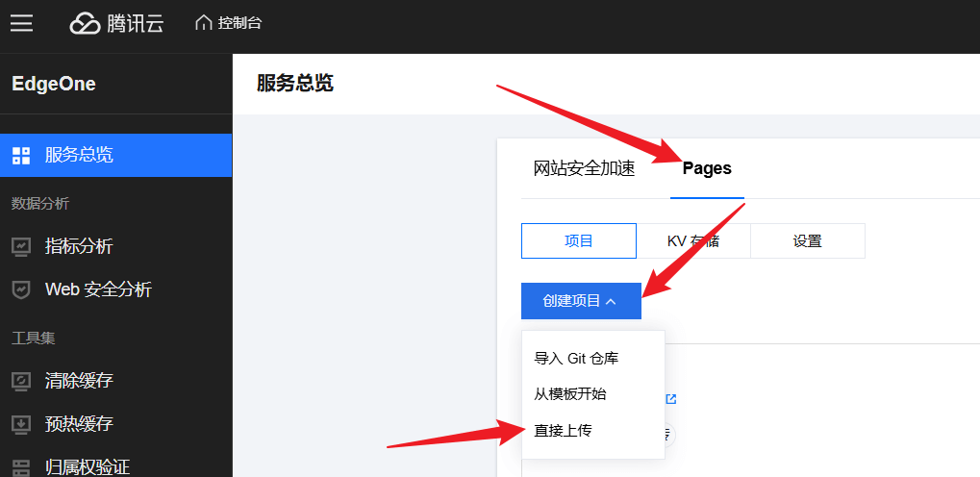Click the Web 安全分析 shield icon
The height and width of the screenshot is (477, 980).
coord(21,289)
